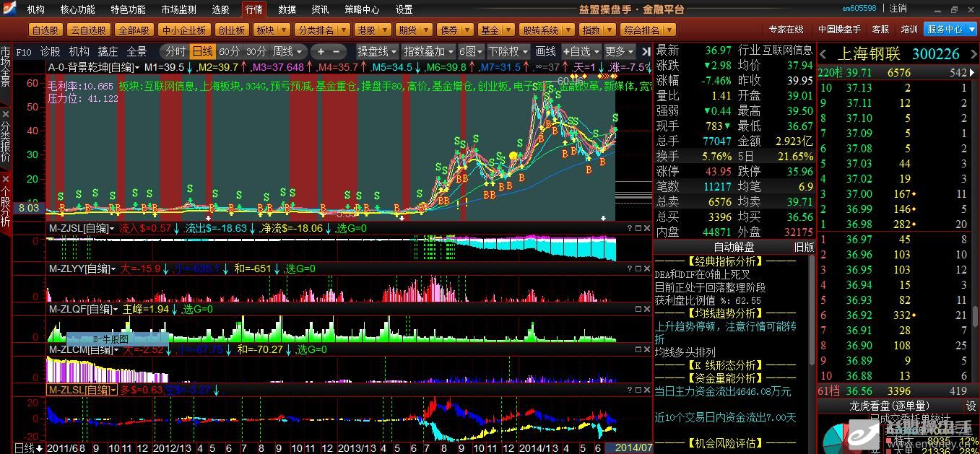Open the M-ZLSL[自编] indicator selector
980x454 pixels.
coord(82,390)
